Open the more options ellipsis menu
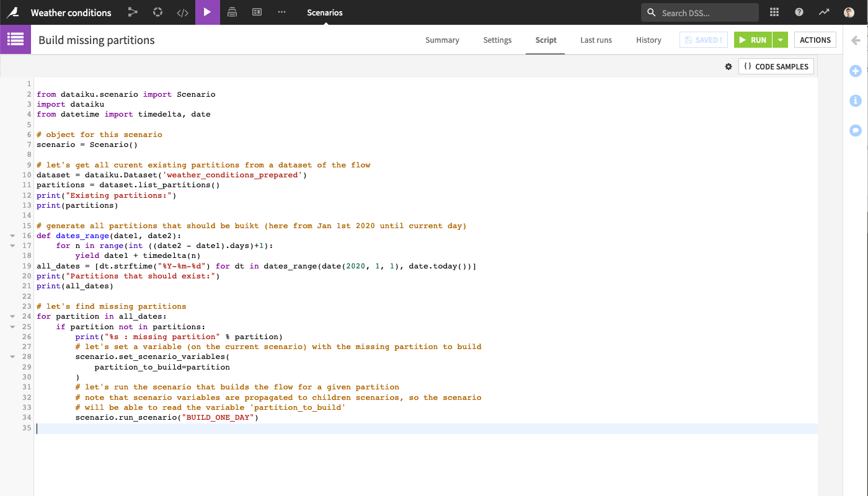868x496 pixels. [281, 12]
